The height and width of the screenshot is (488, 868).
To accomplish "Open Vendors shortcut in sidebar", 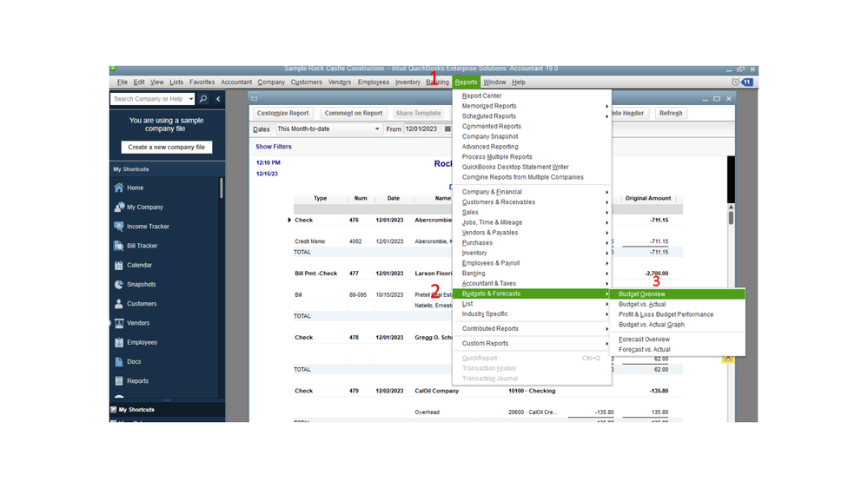I will 138,323.
